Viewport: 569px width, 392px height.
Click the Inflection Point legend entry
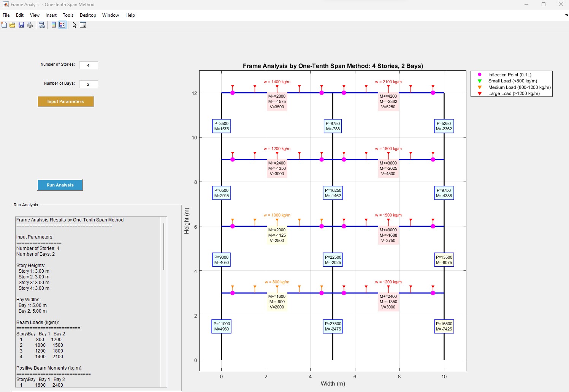point(509,75)
